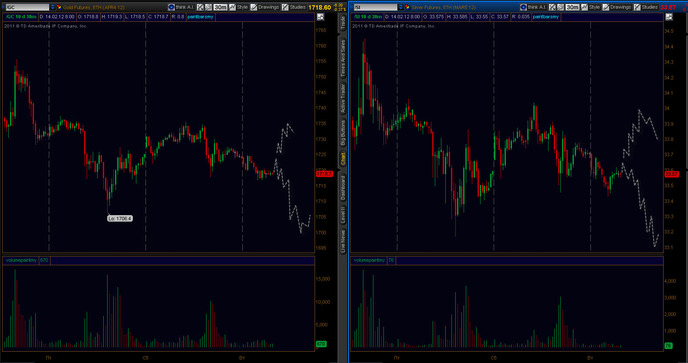The width and height of the screenshot is (688, 363).
Task: Click the gold symbol input field
Action: click(27, 7)
